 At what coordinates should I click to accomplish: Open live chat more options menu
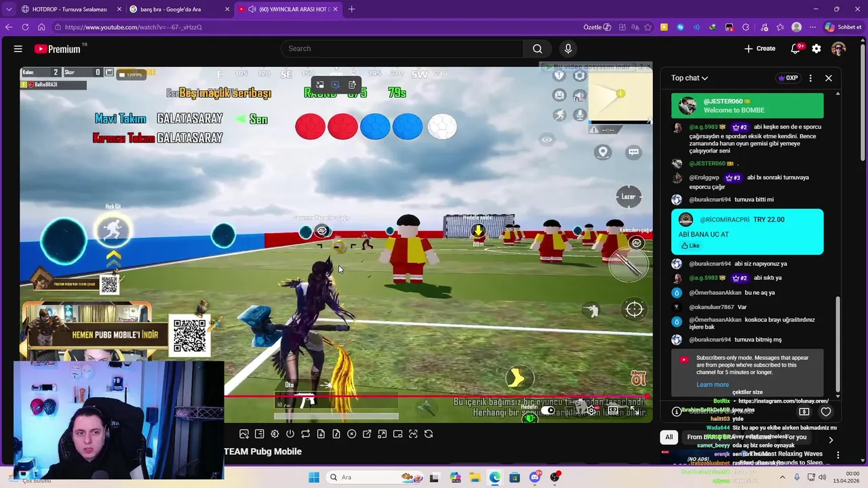click(x=810, y=78)
